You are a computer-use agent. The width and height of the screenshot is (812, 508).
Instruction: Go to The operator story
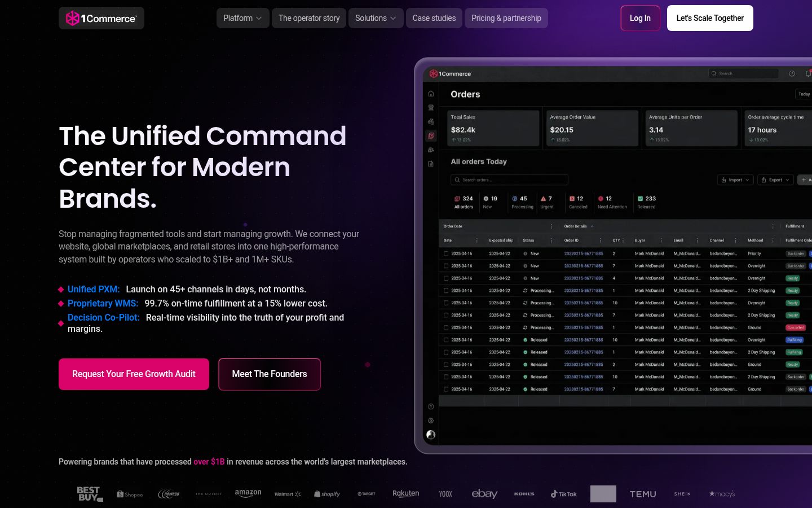click(309, 18)
